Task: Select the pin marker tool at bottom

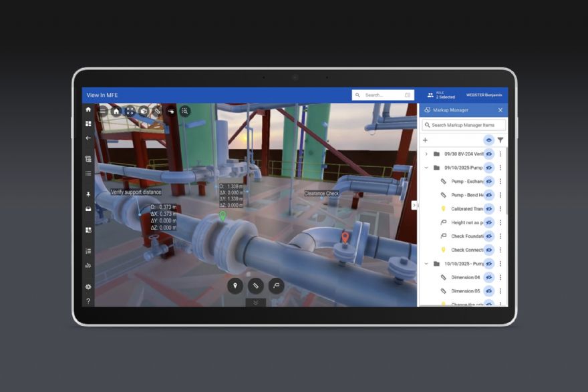Action: pos(235,286)
